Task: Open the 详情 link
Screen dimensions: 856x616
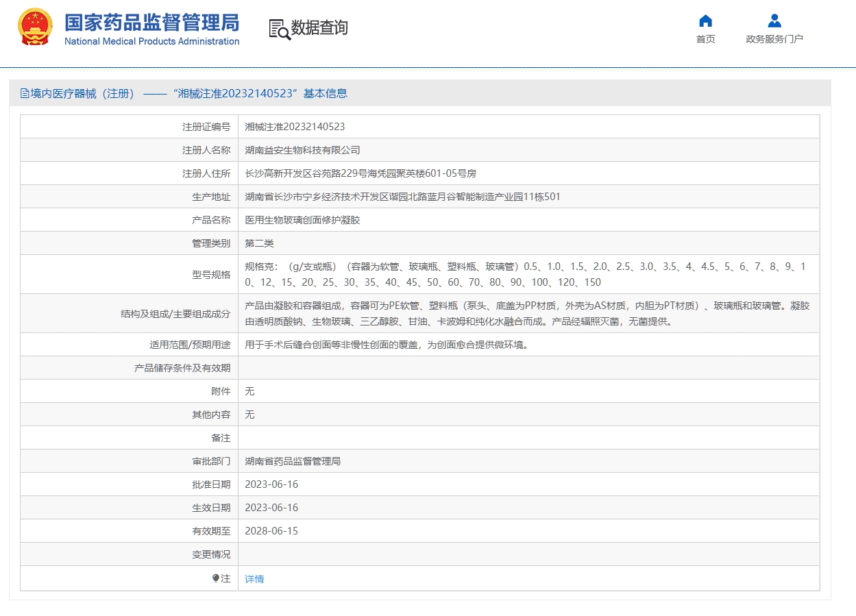Action: (254, 579)
